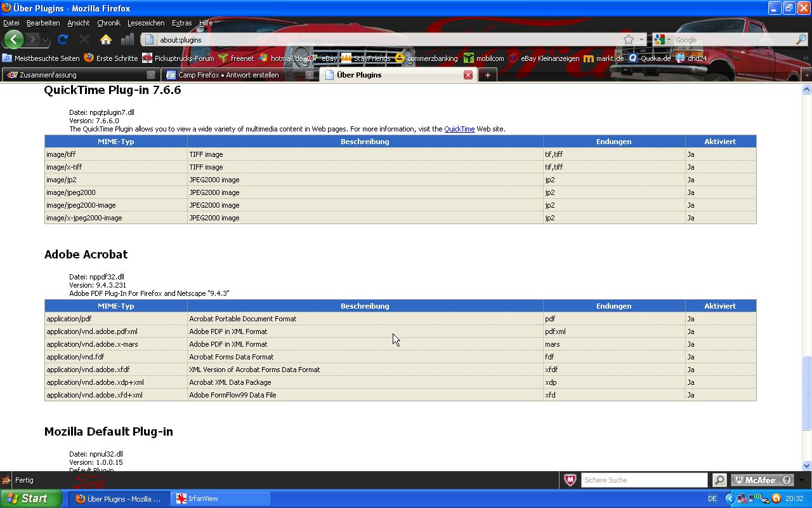The width and height of the screenshot is (812, 508).
Task: Switch to IrfanView in the taskbar
Action: (220, 498)
